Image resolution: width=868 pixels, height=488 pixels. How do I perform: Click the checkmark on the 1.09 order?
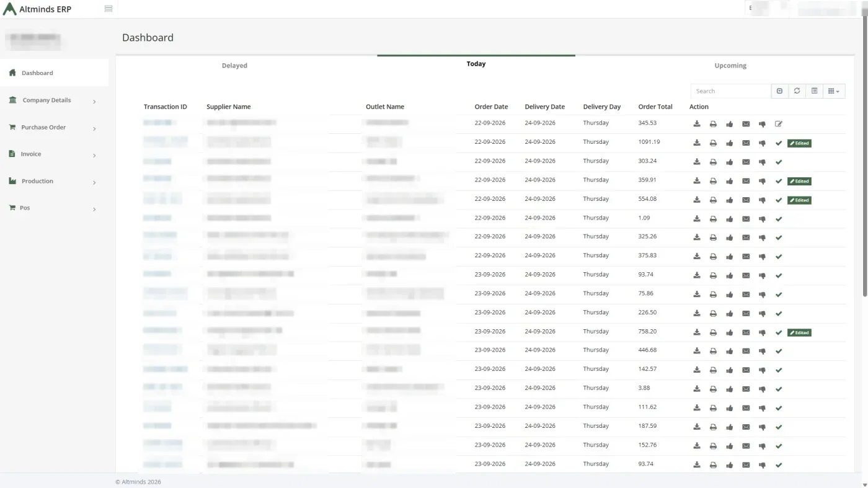coord(779,219)
